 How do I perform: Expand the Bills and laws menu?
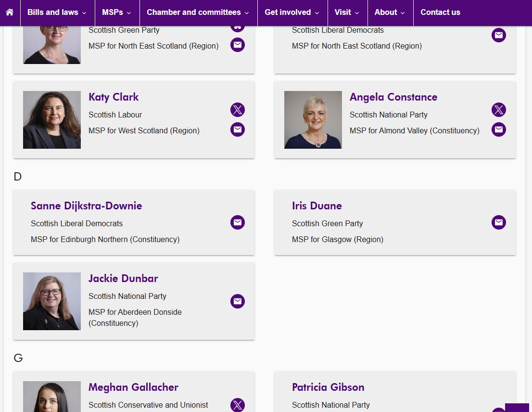[57, 12]
